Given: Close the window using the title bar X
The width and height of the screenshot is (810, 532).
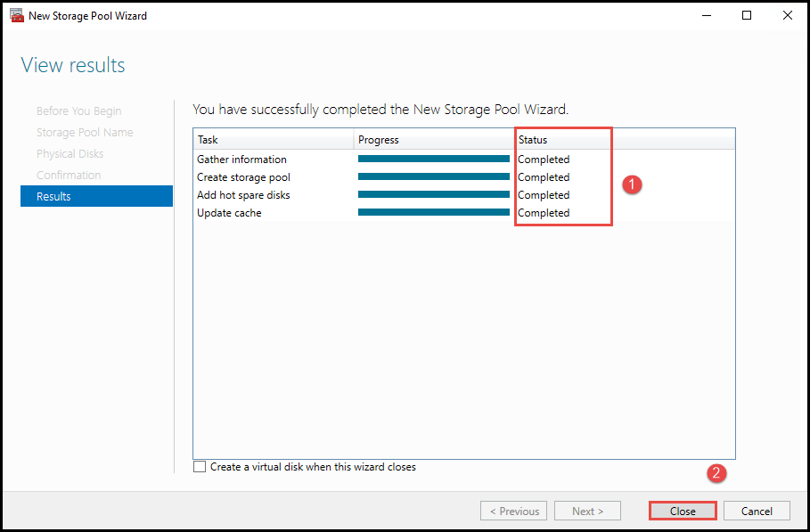Looking at the screenshot, I should point(787,16).
